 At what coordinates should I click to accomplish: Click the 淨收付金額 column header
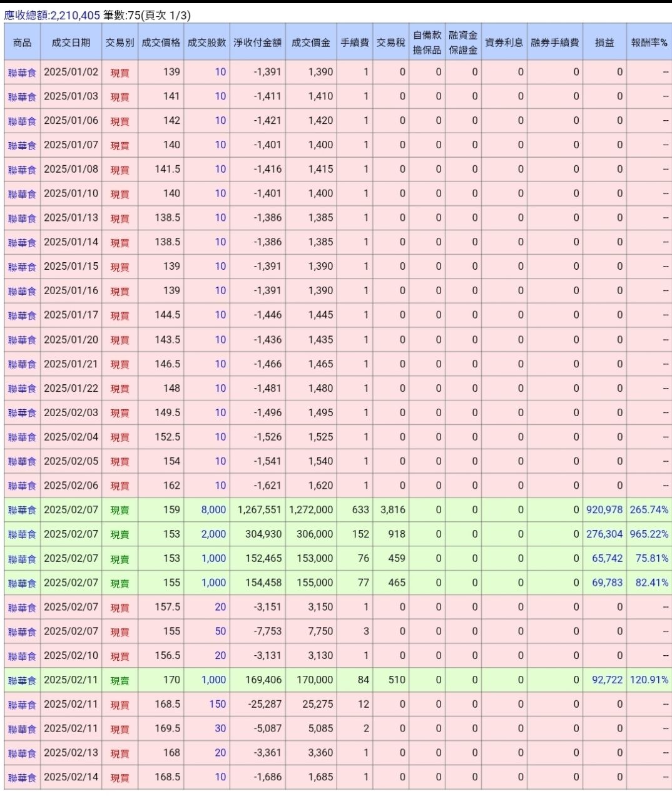(x=257, y=43)
